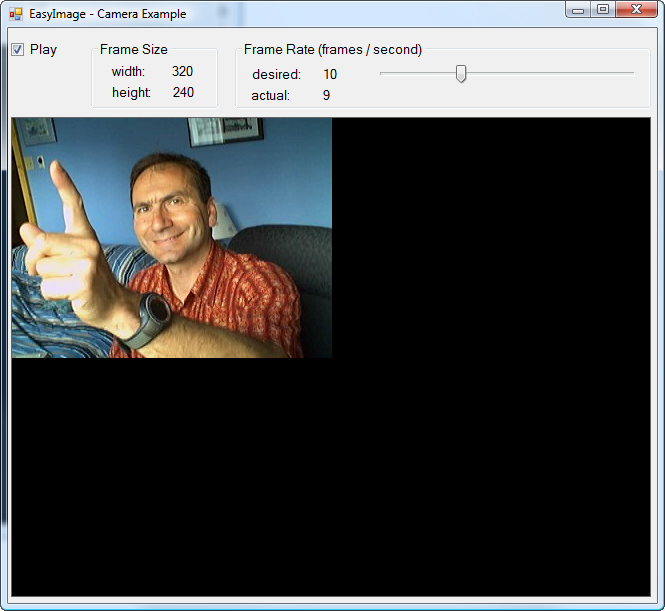Click the 'height:' label
The image size is (665, 611).
point(131,92)
